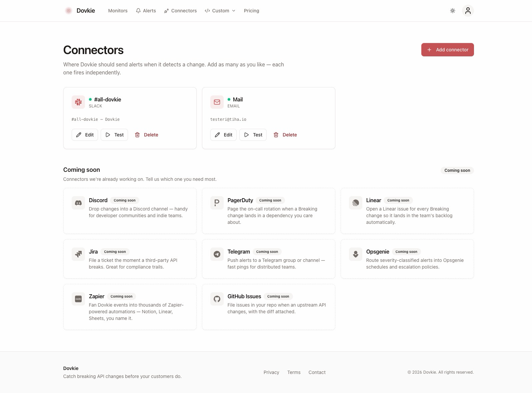
Task: Visit the Pricing nav item
Action: (251, 11)
